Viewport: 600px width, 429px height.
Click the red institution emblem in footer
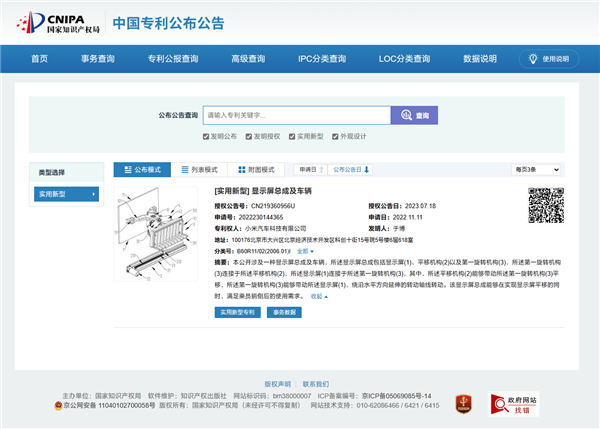click(x=463, y=404)
